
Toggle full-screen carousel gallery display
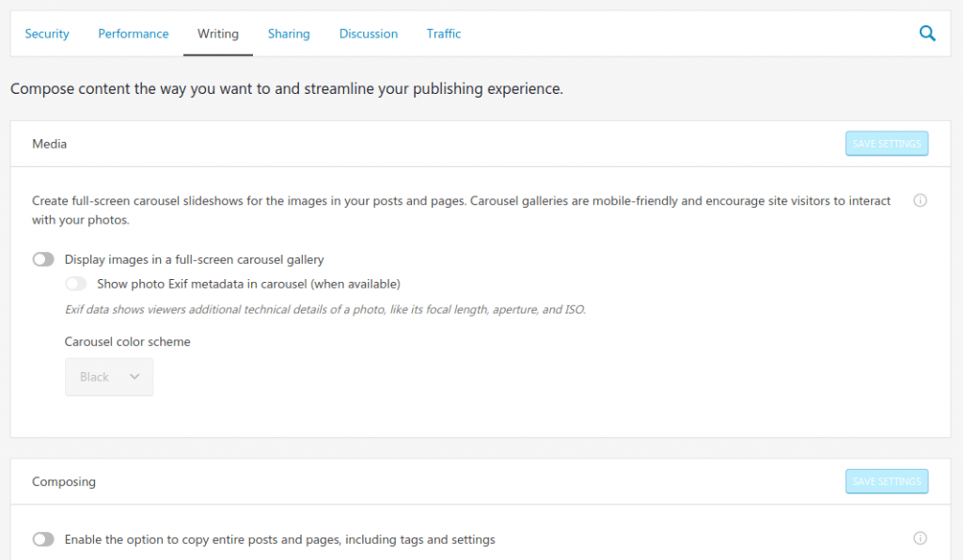point(43,259)
